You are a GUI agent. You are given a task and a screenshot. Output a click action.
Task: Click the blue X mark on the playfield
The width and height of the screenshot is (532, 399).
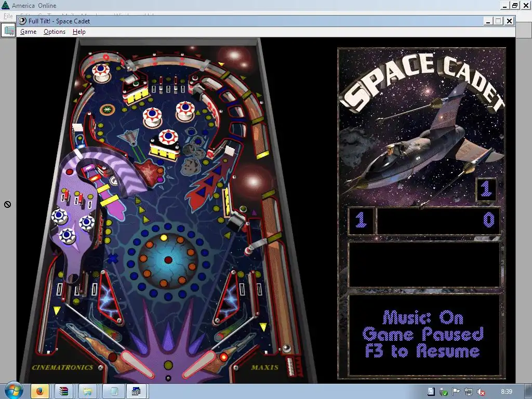pos(113,259)
